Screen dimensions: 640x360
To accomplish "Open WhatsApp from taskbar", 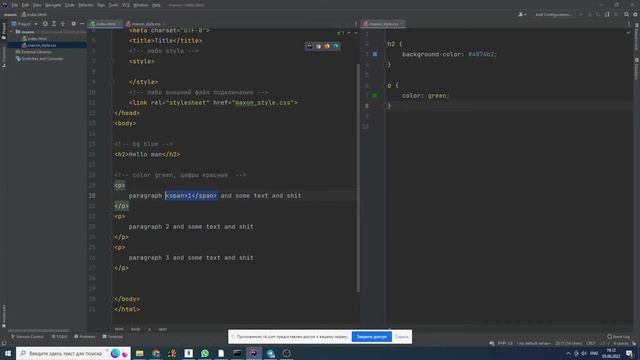I will point(204,353).
